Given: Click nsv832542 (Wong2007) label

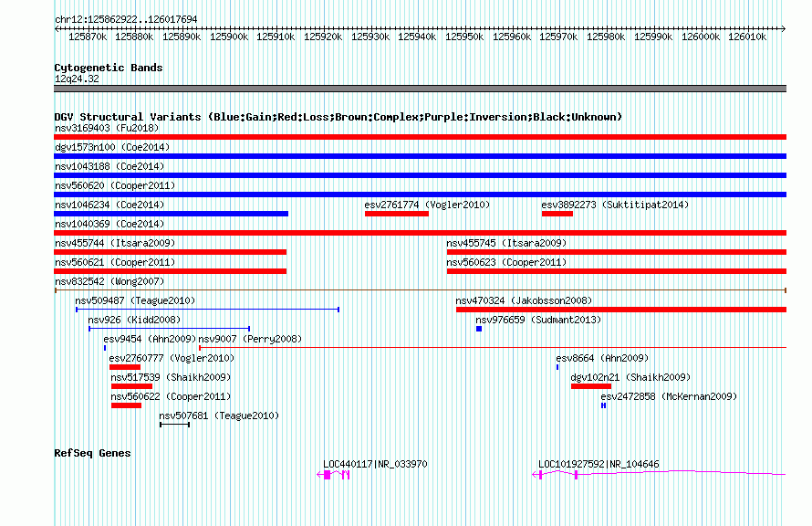Looking at the screenshot, I should coord(109,281).
